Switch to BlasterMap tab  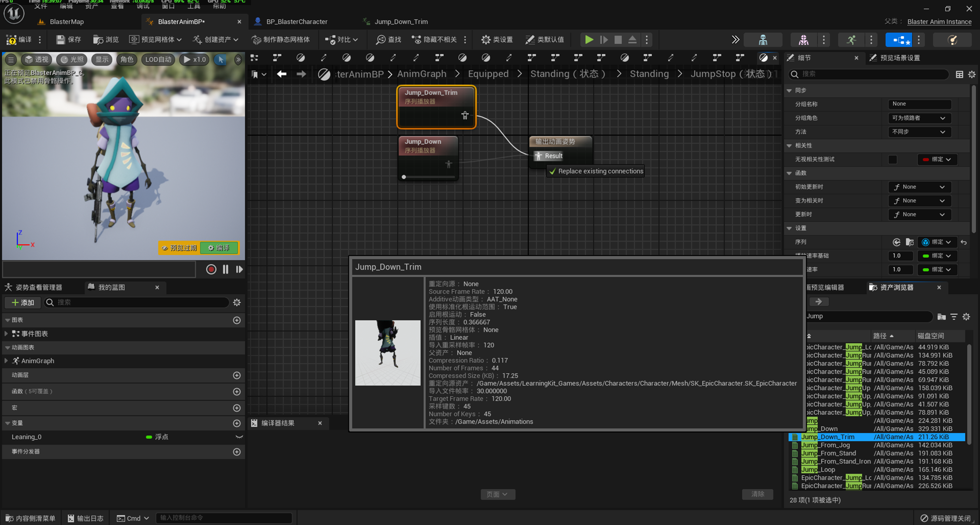[x=67, y=22]
